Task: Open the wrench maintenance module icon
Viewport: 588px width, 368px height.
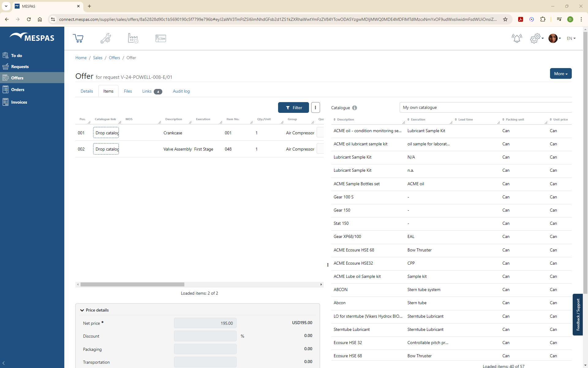Action: point(106,38)
